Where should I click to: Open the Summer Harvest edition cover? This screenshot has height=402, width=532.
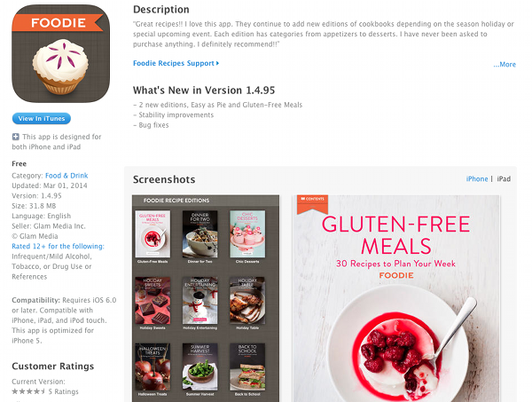(x=200, y=367)
